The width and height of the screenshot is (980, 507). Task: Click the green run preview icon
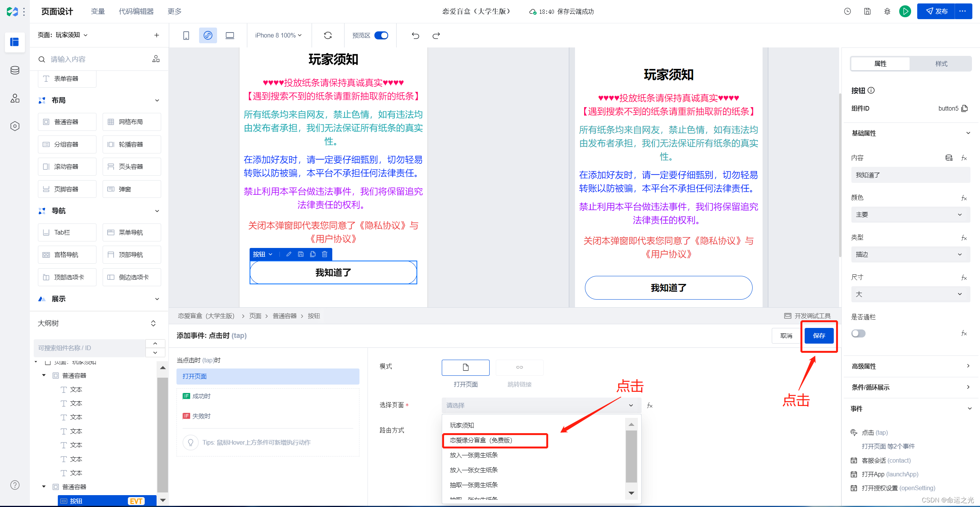pyautogui.click(x=905, y=11)
